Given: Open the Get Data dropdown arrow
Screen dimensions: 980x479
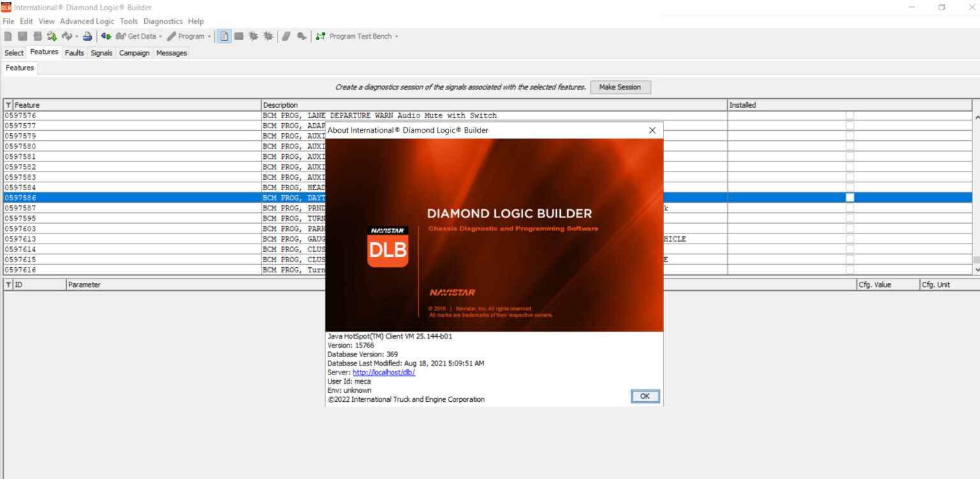Looking at the screenshot, I should point(161,36).
